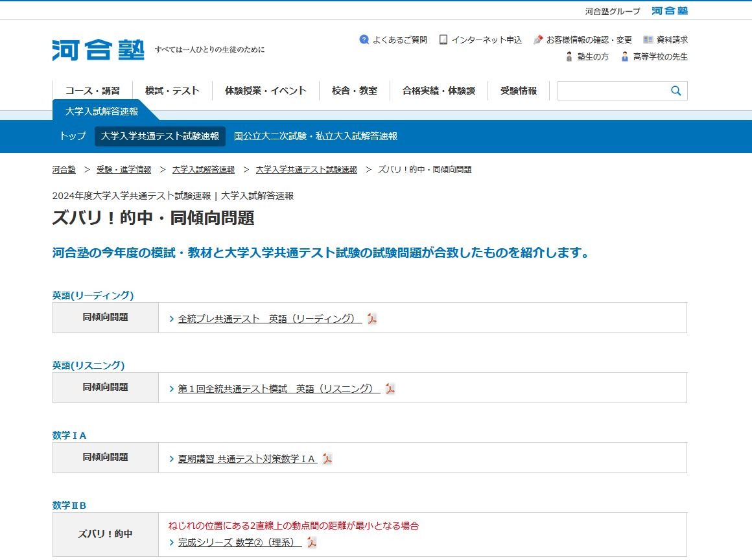Open the PDF icon for 英語リスニング 模試
The image size is (752, 560).
(389, 389)
